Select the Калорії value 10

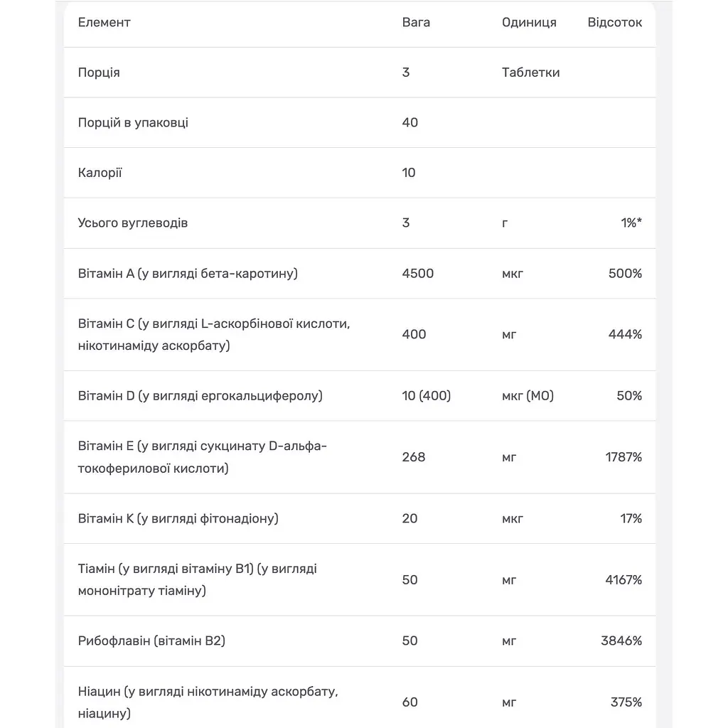tap(409, 173)
